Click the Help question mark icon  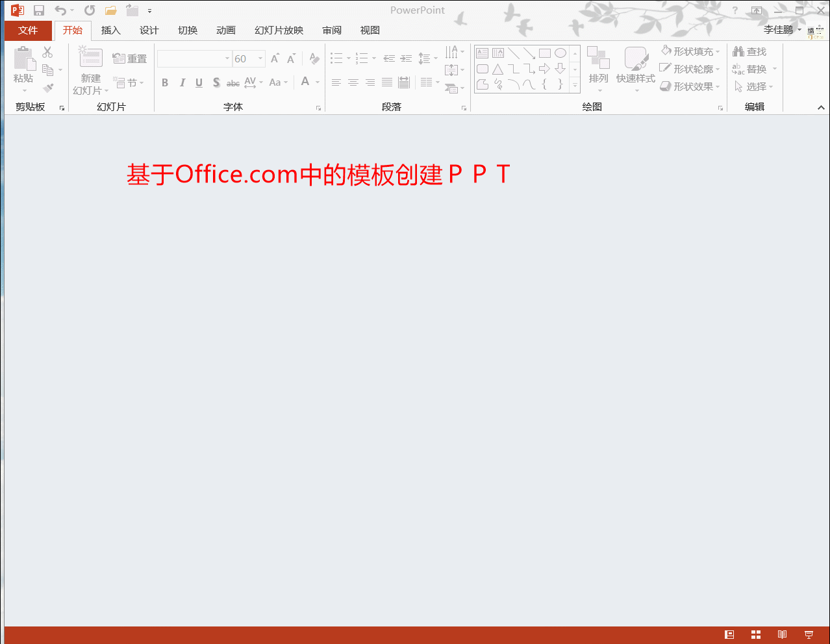click(x=735, y=10)
